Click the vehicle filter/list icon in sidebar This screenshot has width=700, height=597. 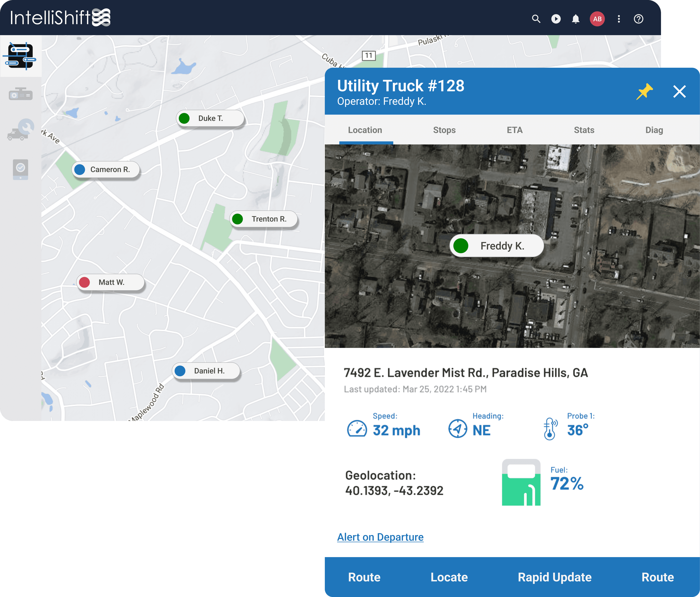(x=21, y=57)
